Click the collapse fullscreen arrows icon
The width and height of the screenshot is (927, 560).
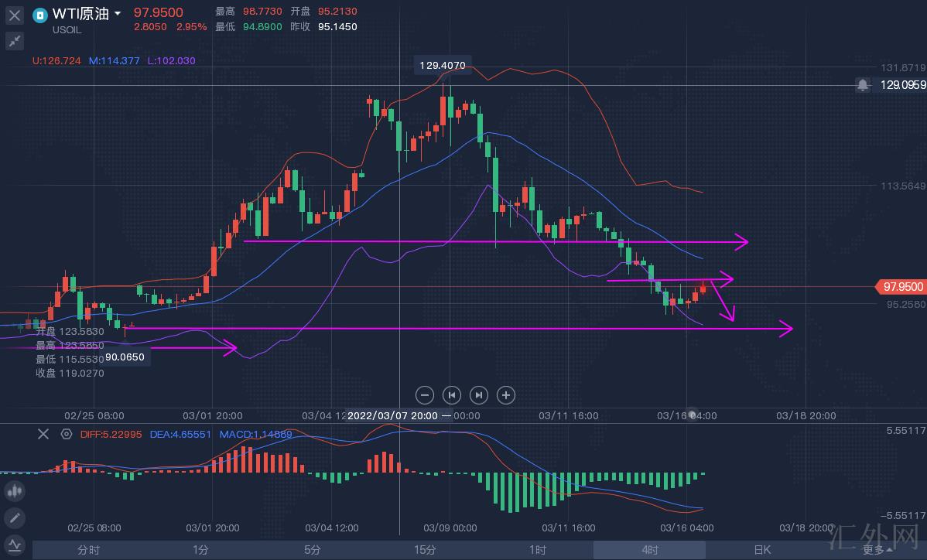point(15,41)
